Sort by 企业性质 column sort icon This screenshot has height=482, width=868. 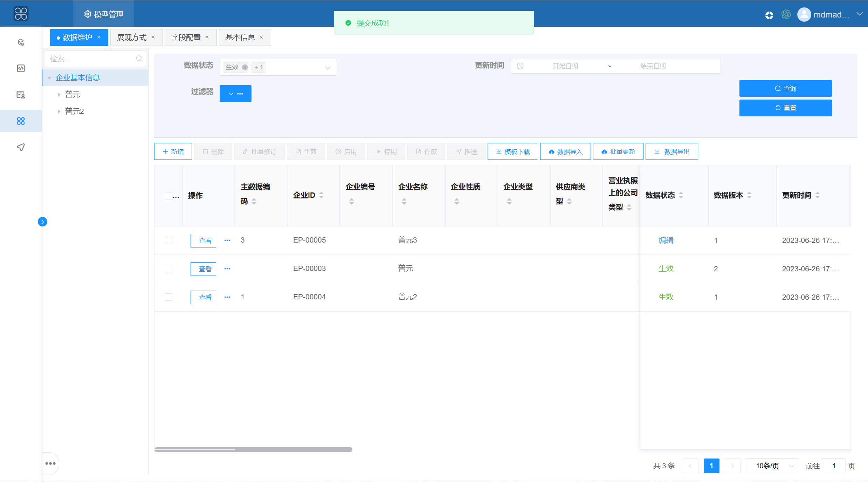pyautogui.click(x=457, y=201)
